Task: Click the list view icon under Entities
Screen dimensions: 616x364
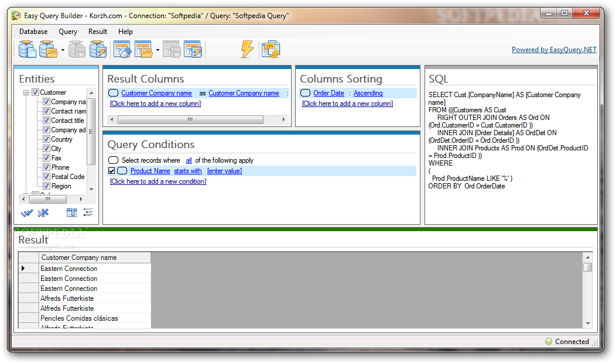Action: point(88,212)
